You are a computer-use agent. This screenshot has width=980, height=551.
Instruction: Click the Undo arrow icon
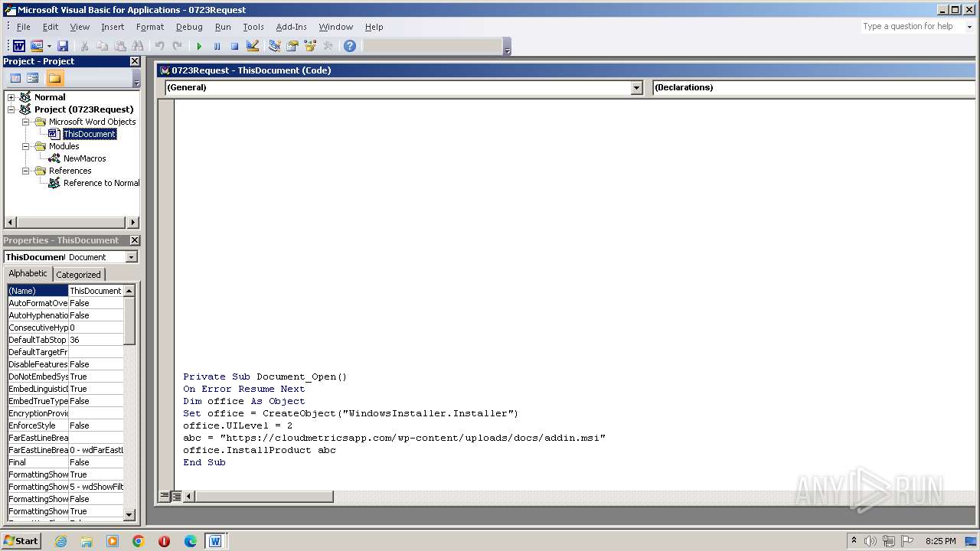click(x=159, y=46)
